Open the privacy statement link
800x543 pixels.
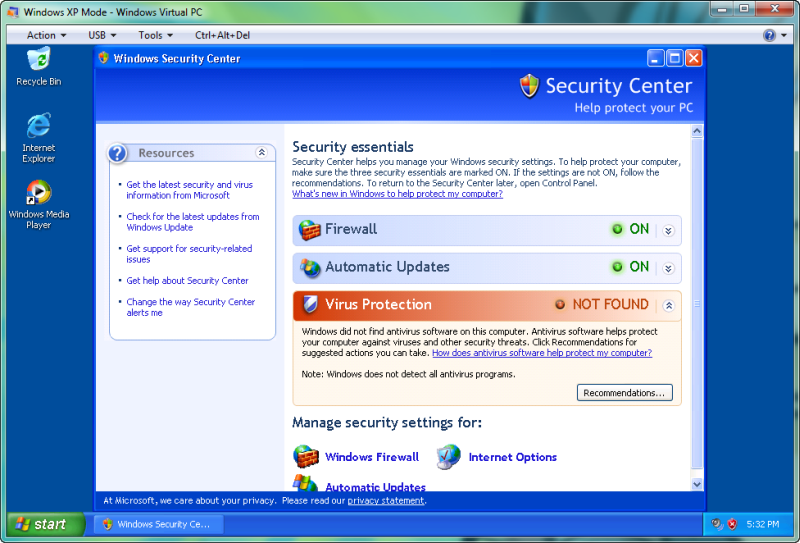coord(386,501)
